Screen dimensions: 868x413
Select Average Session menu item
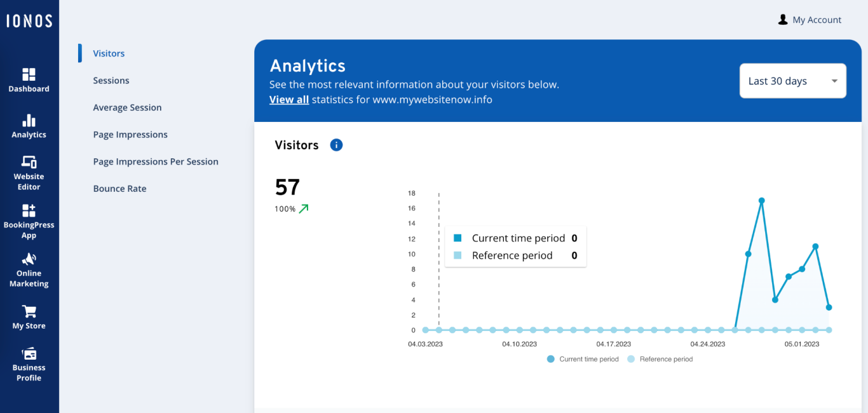(127, 107)
